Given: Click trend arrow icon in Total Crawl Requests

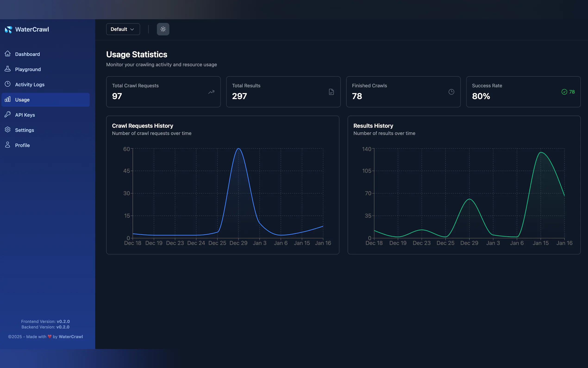Looking at the screenshot, I should [x=211, y=92].
